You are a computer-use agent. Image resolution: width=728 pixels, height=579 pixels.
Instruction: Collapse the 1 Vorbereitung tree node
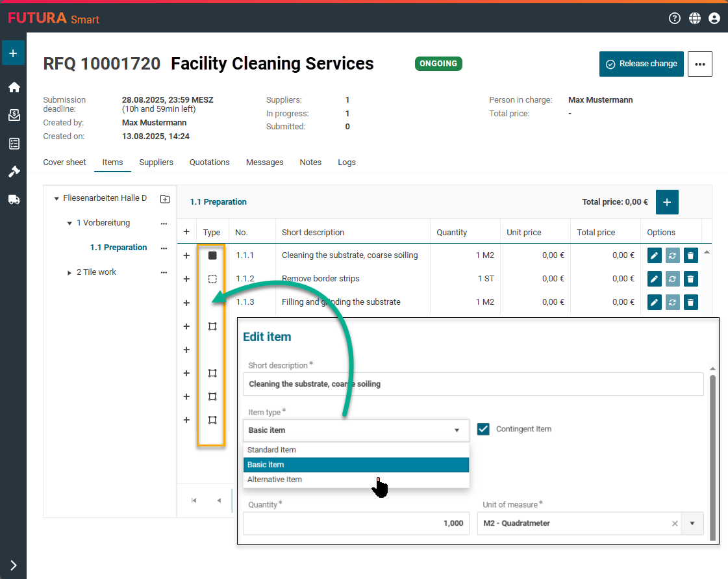pos(70,224)
